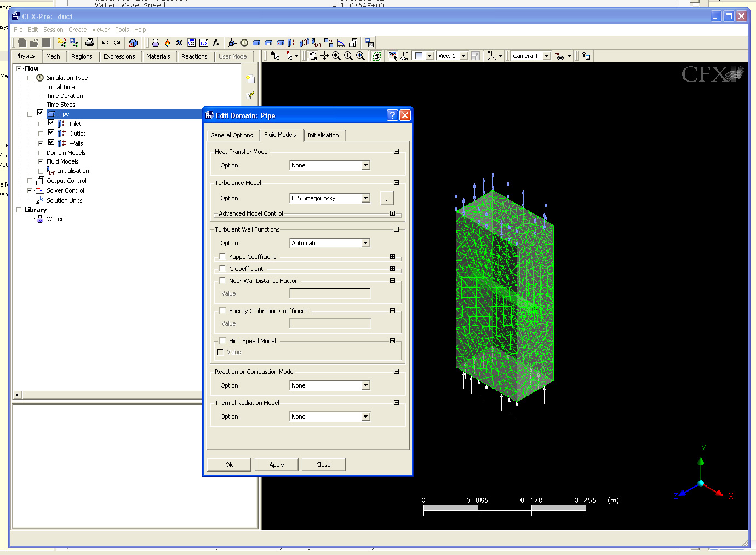This screenshot has height=555, width=756.
Task: Expand the Output Control tree node
Action: (31, 181)
